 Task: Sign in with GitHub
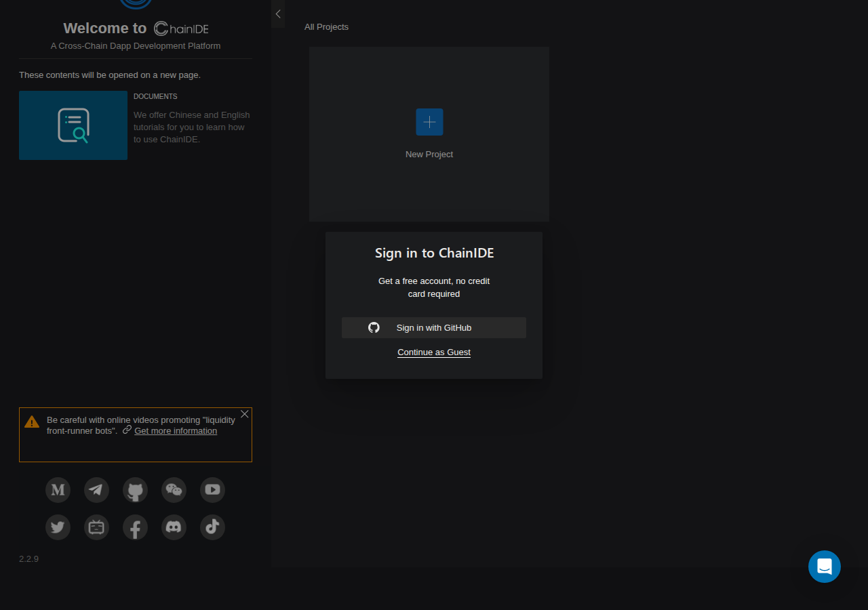coord(434,327)
